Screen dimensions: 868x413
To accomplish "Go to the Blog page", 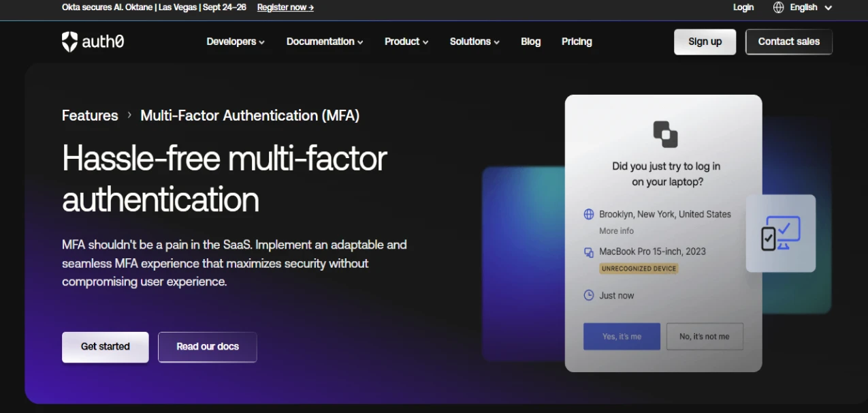I will pyautogui.click(x=531, y=42).
